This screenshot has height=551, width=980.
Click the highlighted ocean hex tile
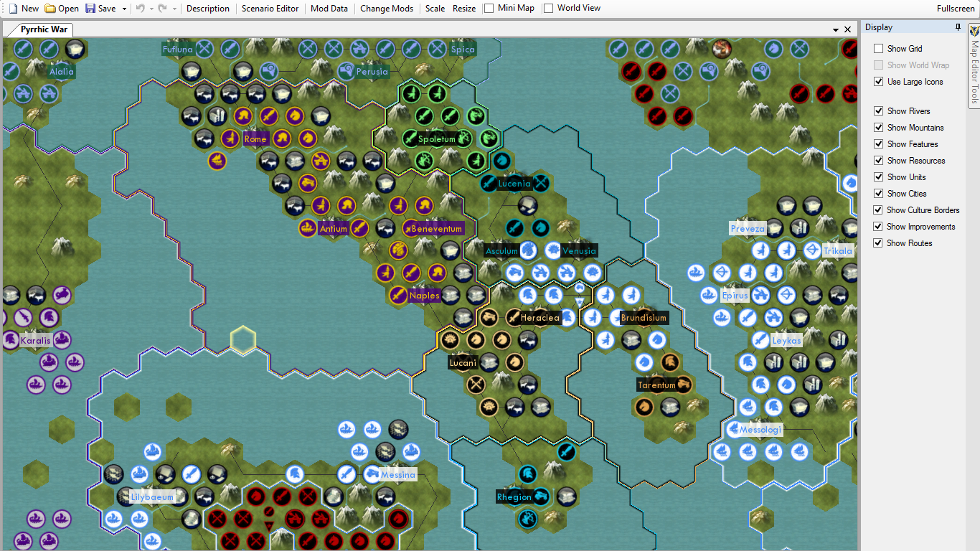tap(243, 340)
